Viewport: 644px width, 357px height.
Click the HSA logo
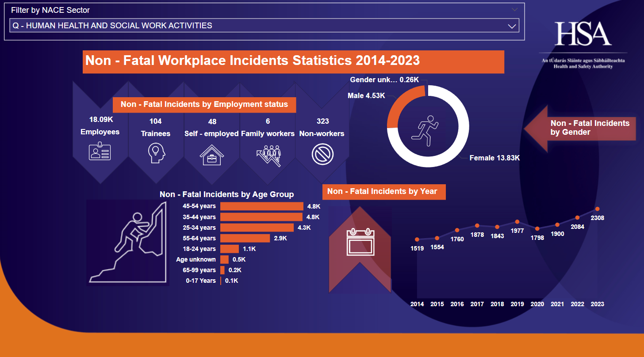[583, 34]
